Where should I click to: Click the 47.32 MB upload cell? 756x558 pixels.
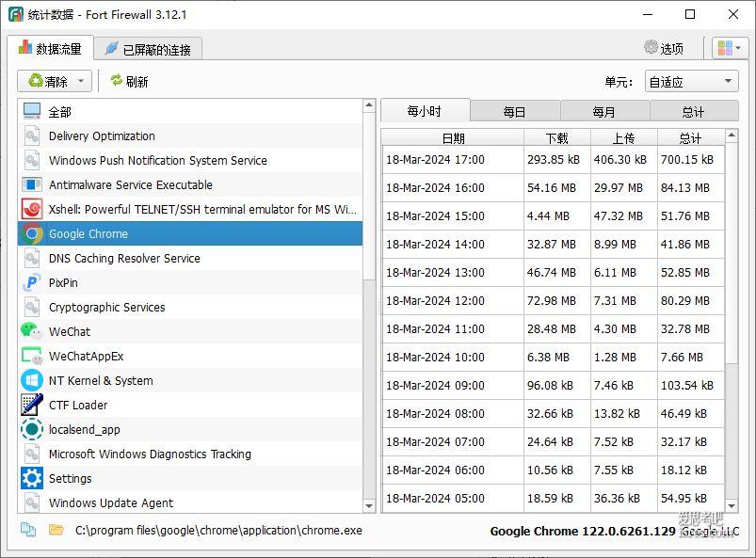click(x=624, y=215)
